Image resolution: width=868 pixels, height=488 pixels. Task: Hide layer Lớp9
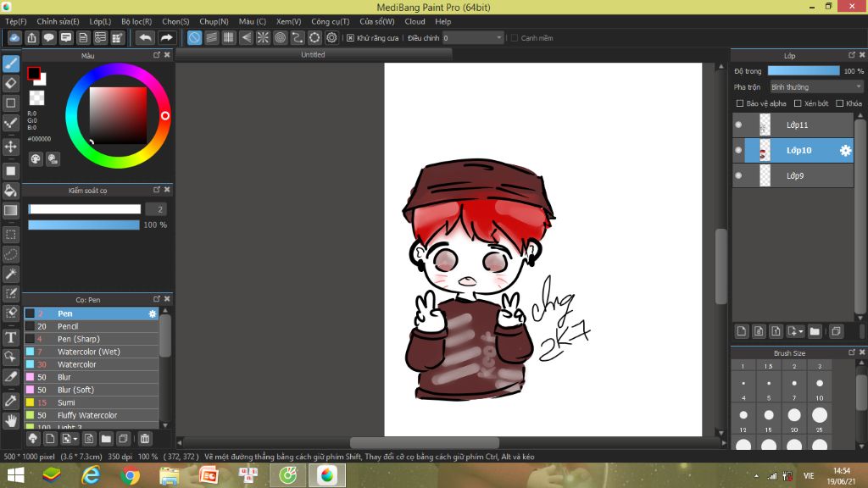pos(738,176)
